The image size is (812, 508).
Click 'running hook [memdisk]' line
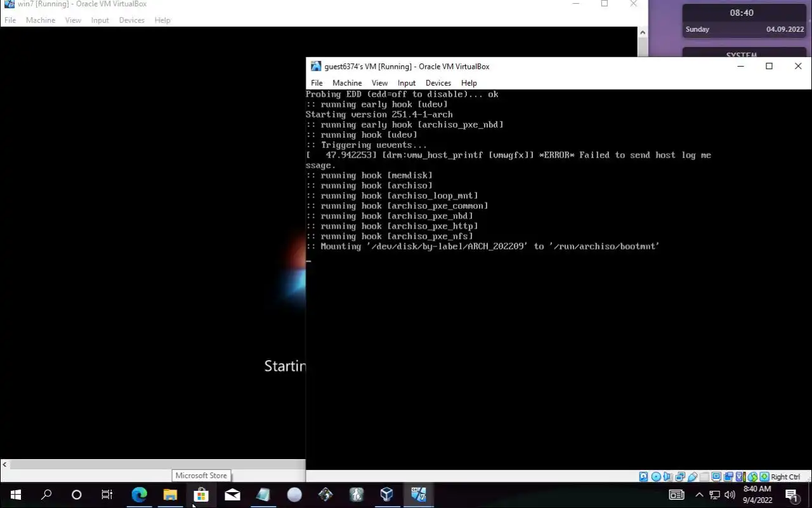coord(369,175)
